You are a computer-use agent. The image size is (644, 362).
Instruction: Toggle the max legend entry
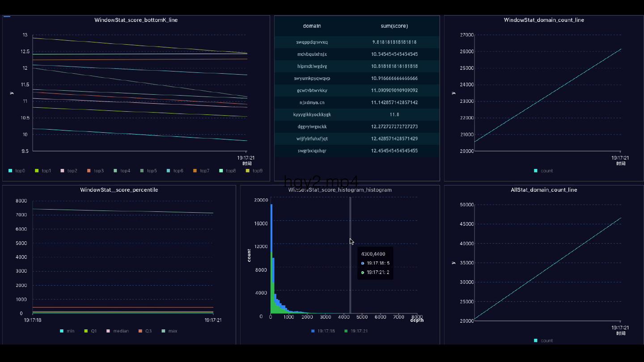tap(169, 331)
